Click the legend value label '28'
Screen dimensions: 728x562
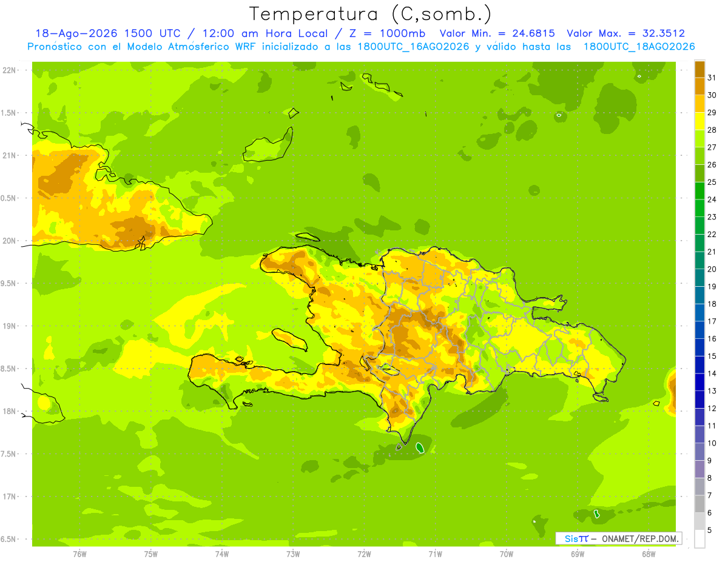(x=712, y=130)
